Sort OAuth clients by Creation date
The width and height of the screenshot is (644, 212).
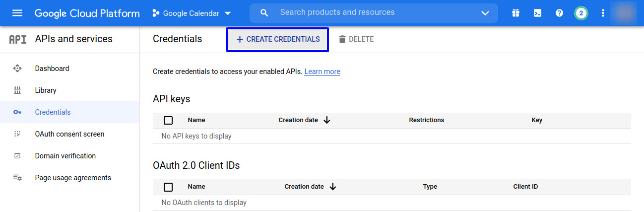304,187
